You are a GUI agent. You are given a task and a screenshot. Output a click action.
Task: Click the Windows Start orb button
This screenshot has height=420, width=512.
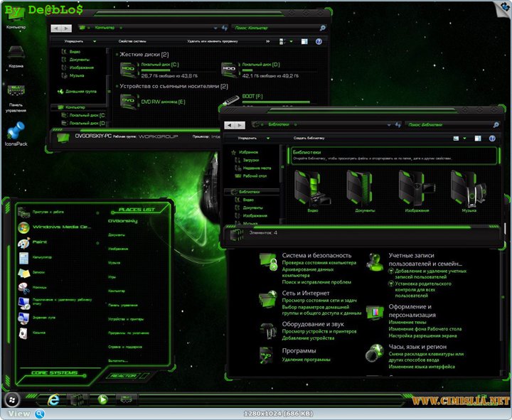(13, 399)
